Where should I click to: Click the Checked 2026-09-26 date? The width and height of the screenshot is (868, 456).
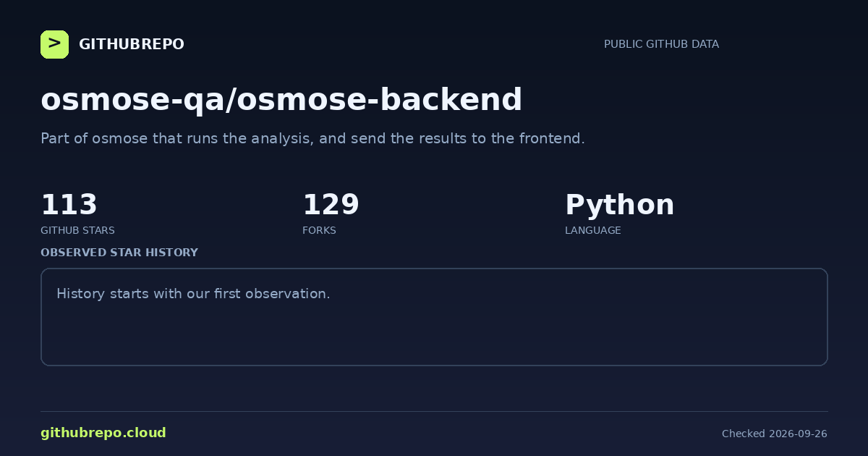[774, 434]
